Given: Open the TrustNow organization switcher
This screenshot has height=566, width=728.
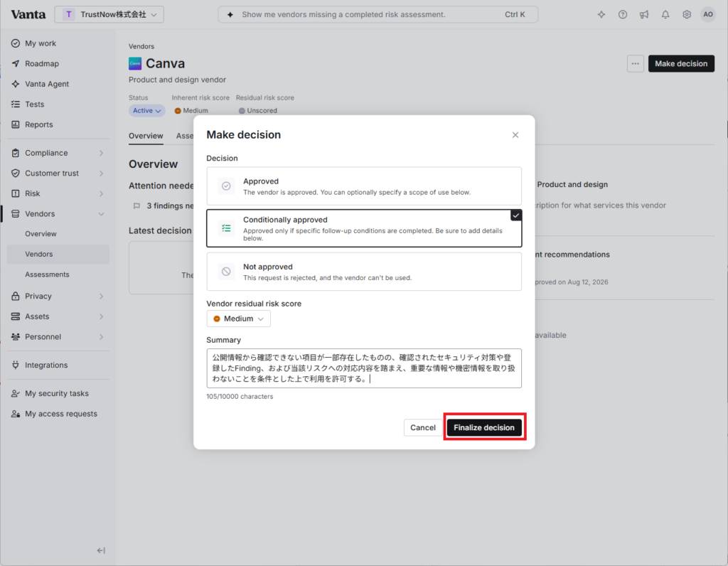Looking at the screenshot, I should coord(109,14).
